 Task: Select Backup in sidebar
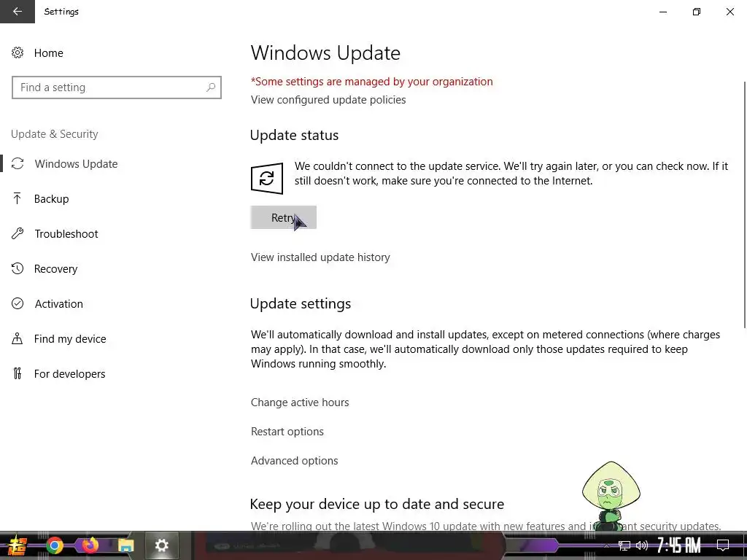[x=52, y=198]
